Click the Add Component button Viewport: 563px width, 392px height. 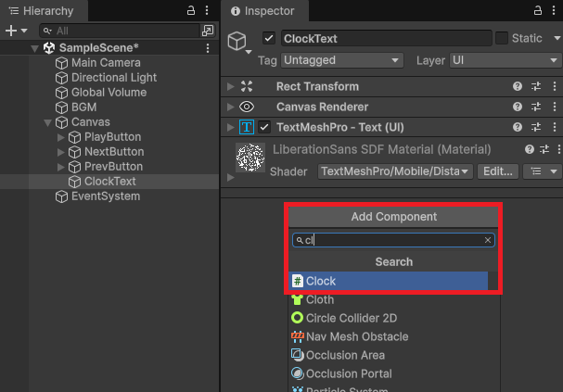(393, 217)
